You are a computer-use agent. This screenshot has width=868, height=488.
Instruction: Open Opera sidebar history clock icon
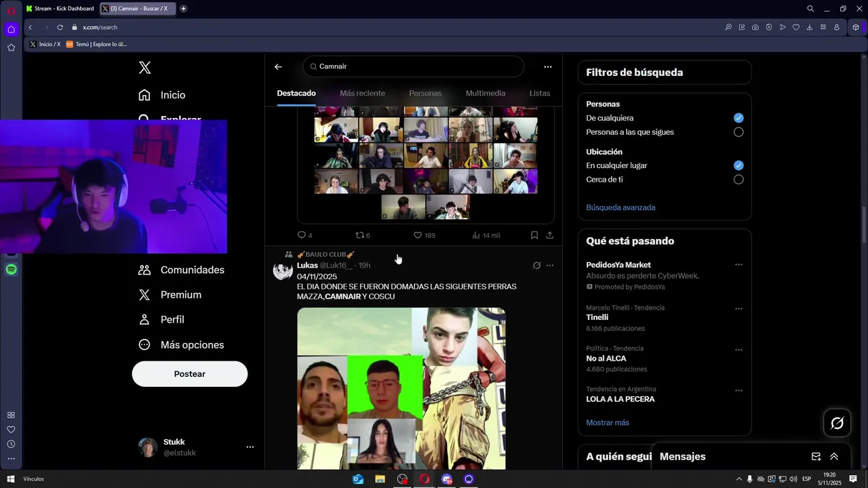coord(11,444)
